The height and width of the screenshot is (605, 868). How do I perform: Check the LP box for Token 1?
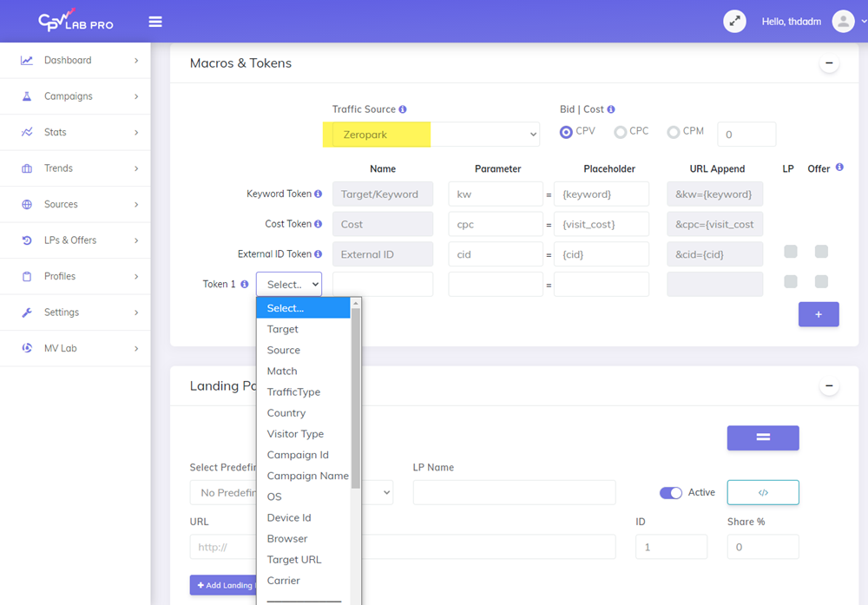coord(791,281)
